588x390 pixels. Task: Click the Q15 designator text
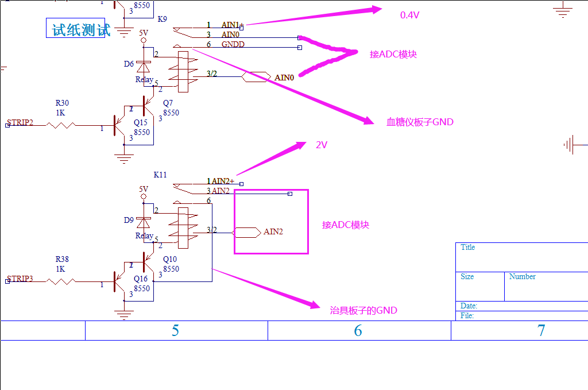tap(141, 122)
